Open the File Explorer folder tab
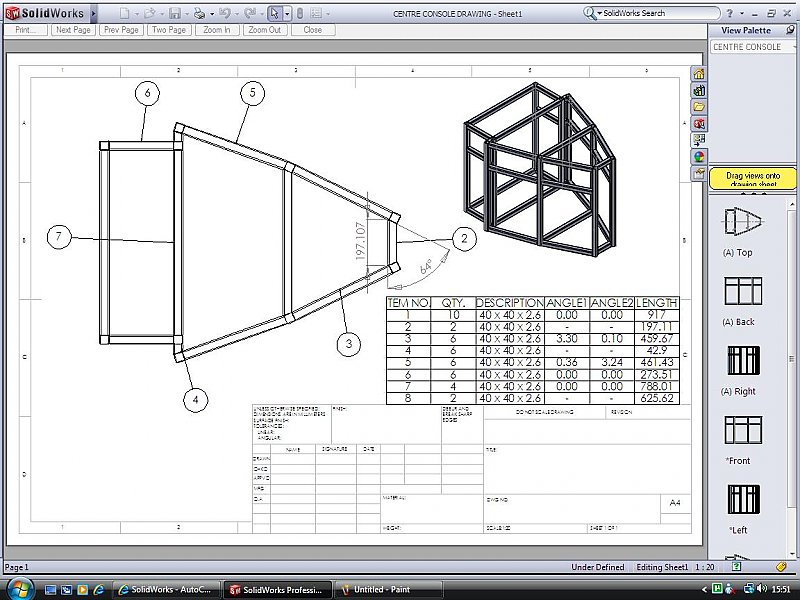Screen dimensions: 800x600 [699, 107]
